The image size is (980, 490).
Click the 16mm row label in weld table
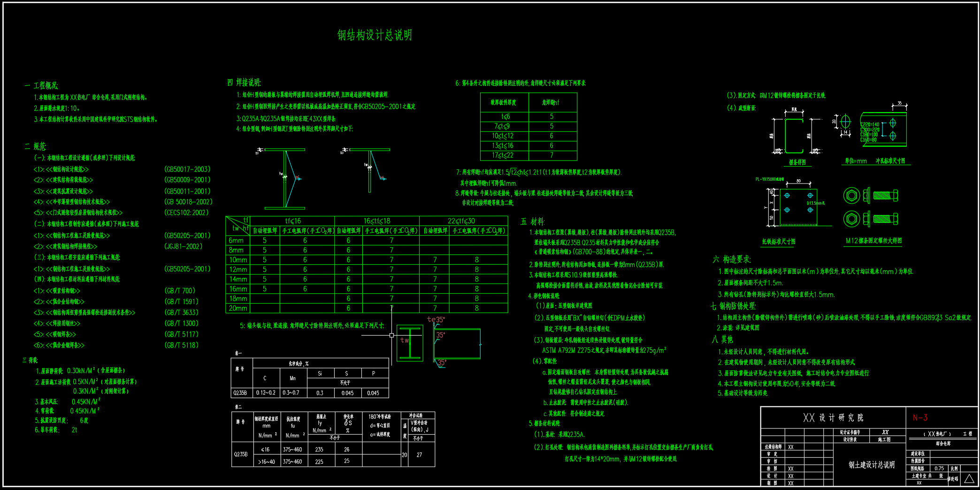(x=238, y=289)
